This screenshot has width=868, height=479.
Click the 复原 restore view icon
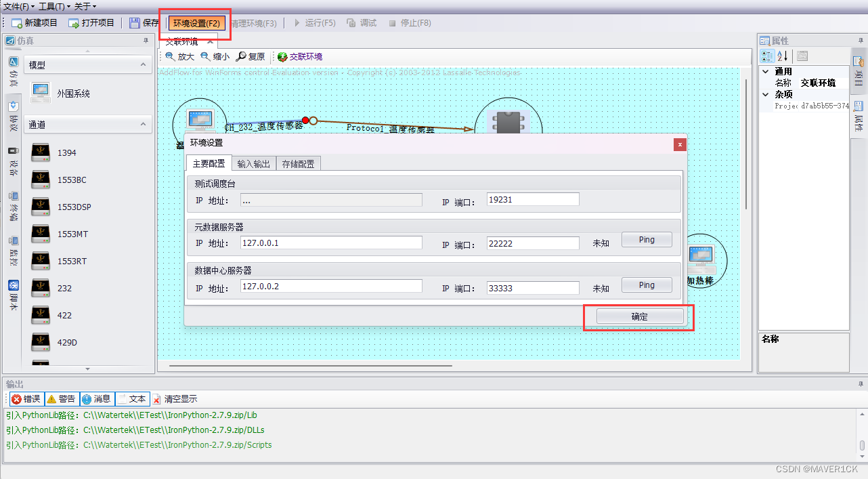point(240,57)
